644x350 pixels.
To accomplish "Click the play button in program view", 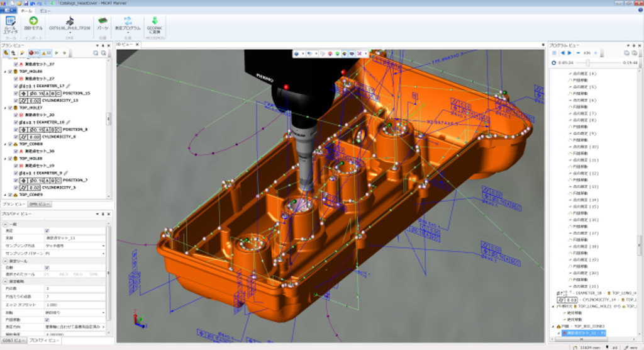I will coord(569,53).
